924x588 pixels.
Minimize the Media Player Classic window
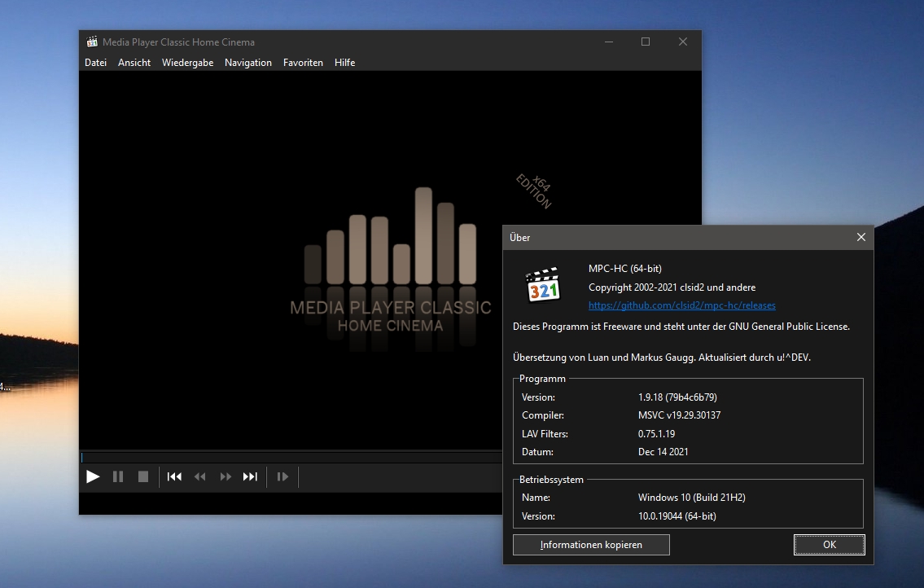(x=609, y=42)
